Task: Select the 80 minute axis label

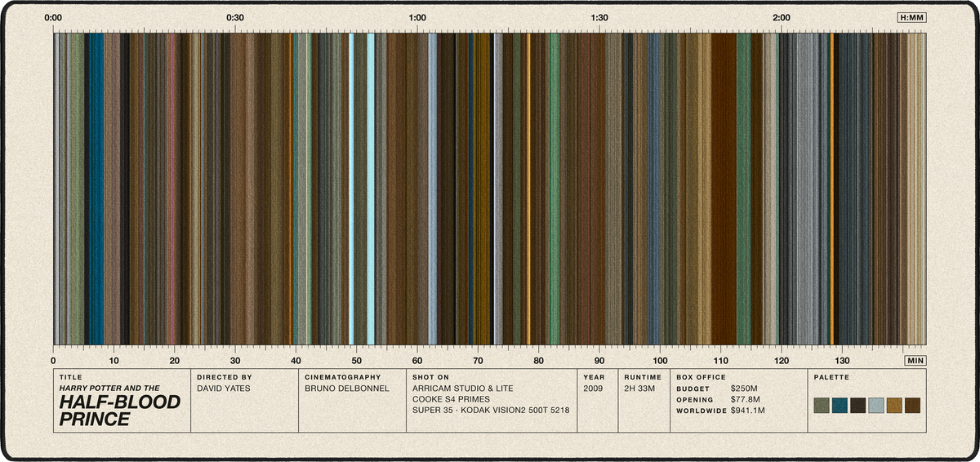Action: tap(538, 360)
